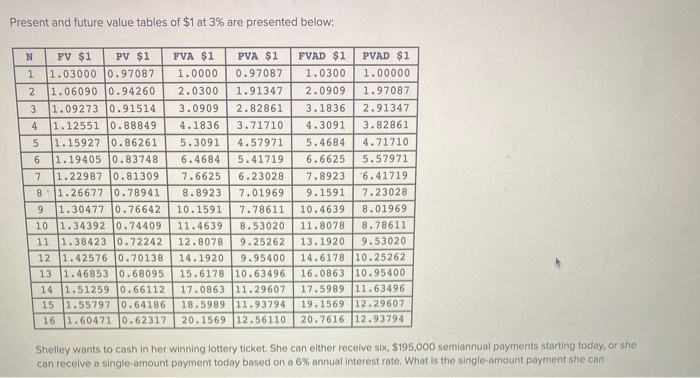Select the PVA $1 column header
The height and width of the screenshot is (378, 700).
pos(258,56)
